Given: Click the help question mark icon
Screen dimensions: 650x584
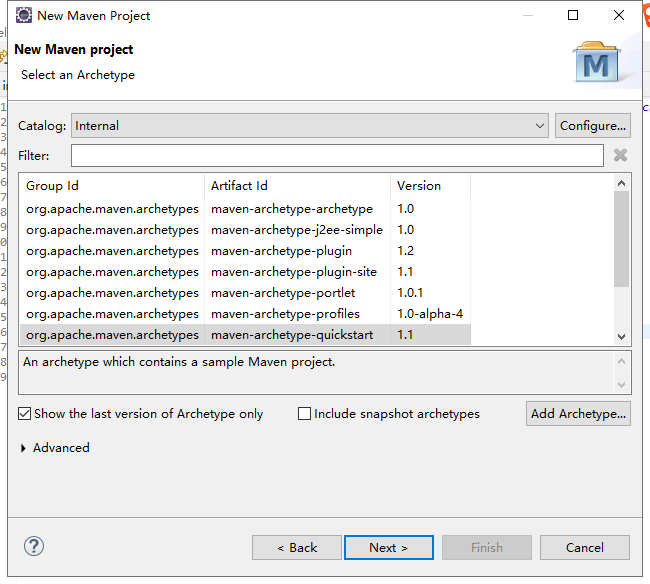Looking at the screenshot, I should pyautogui.click(x=34, y=546).
